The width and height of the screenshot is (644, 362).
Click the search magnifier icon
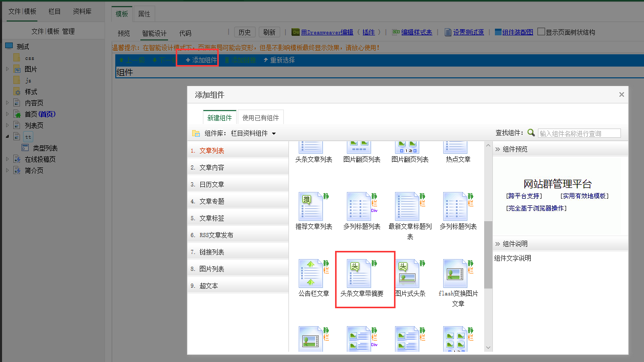click(531, 133)
